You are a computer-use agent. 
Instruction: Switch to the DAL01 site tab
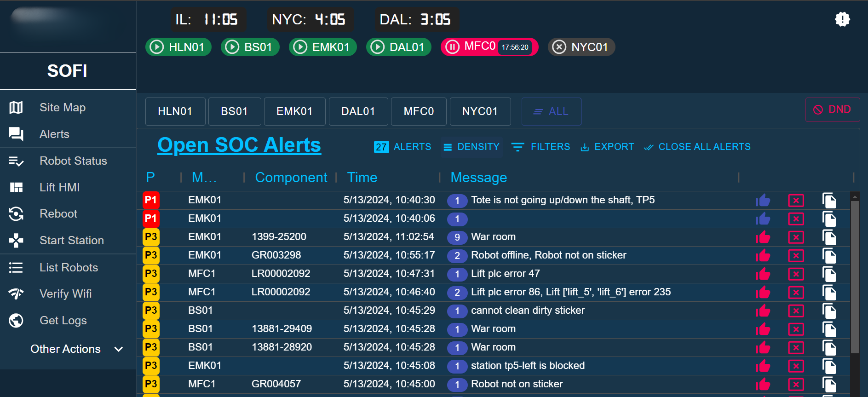pyautogui.click(x=358, y=111)
